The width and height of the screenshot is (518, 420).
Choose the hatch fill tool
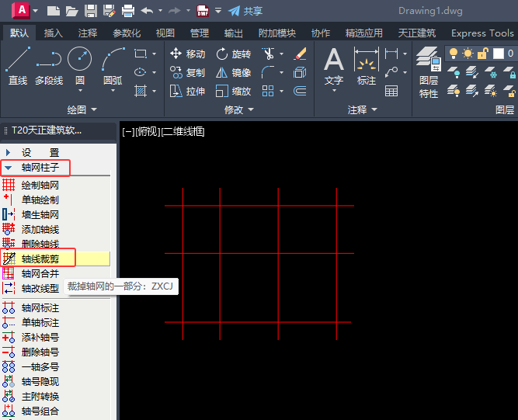click(x=141, y=91)
